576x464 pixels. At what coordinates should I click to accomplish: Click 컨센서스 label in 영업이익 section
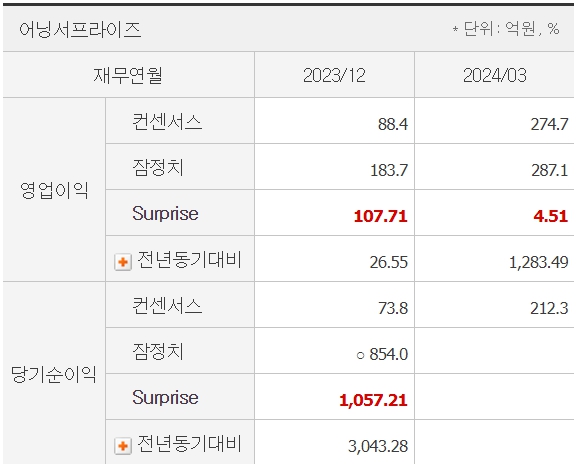[167, 121]
